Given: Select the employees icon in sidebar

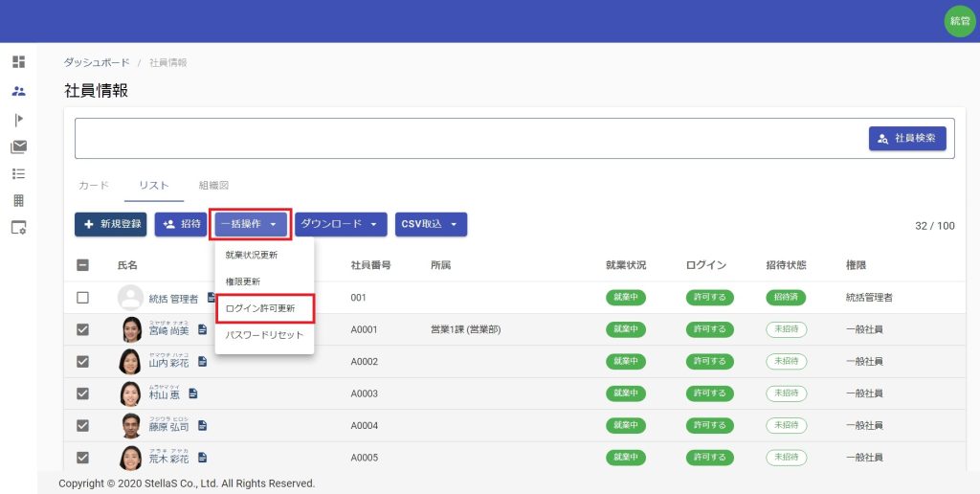Looking at the screenshot, I should coord(18,91).
